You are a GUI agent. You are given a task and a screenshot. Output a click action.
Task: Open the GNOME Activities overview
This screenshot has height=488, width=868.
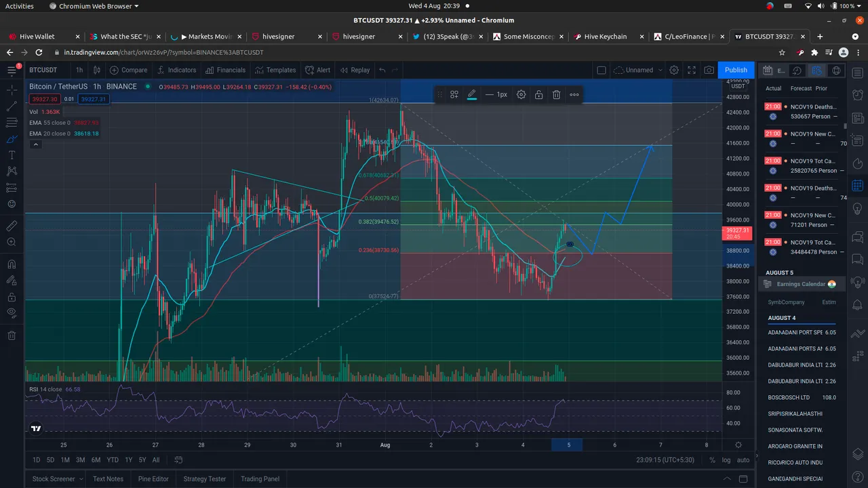point(20,6)
